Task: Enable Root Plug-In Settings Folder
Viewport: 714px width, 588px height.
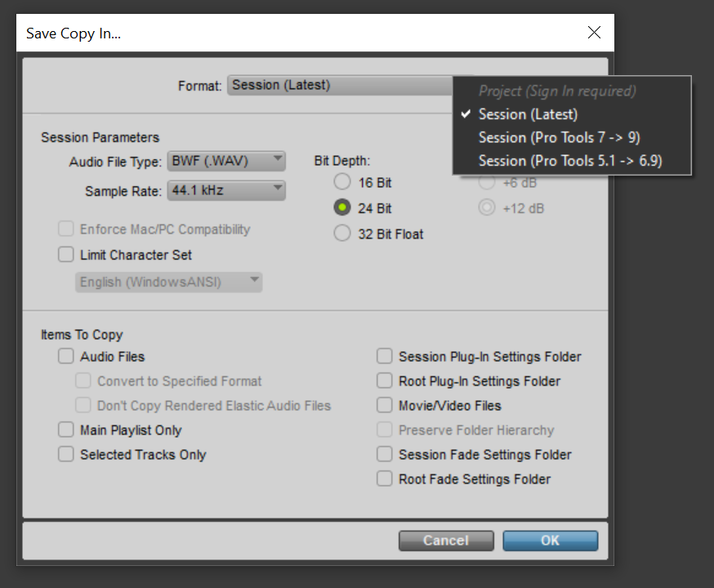Action: (x=384, y=381)
